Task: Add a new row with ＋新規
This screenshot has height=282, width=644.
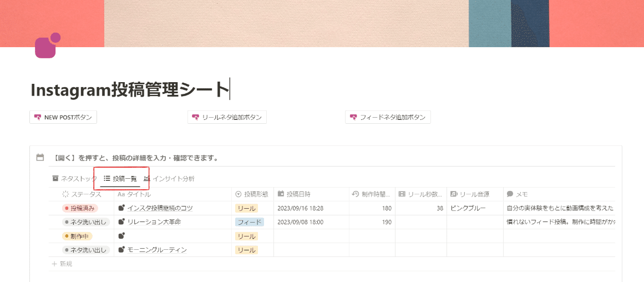Action: (62, 264)
